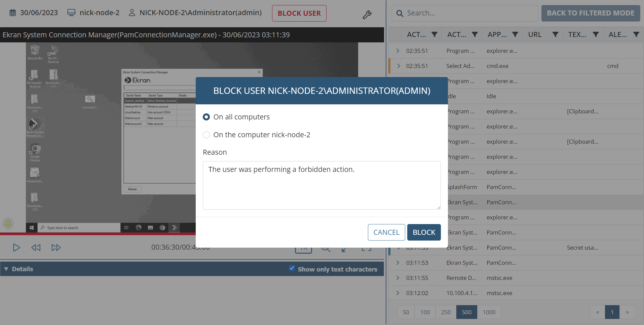The width and height of the screenshot is (644, 325).
Task: Click the BLOCK confirm button
Action: [424, 232]
